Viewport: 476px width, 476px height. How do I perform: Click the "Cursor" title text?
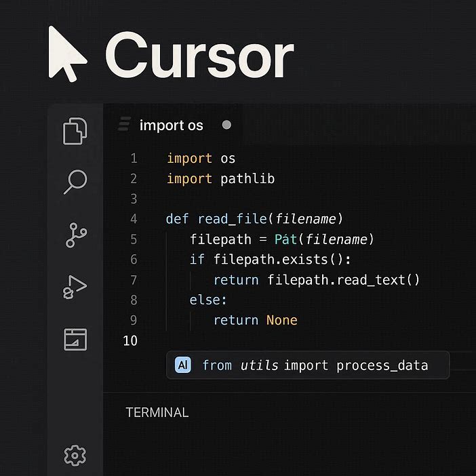pos(199,55)
